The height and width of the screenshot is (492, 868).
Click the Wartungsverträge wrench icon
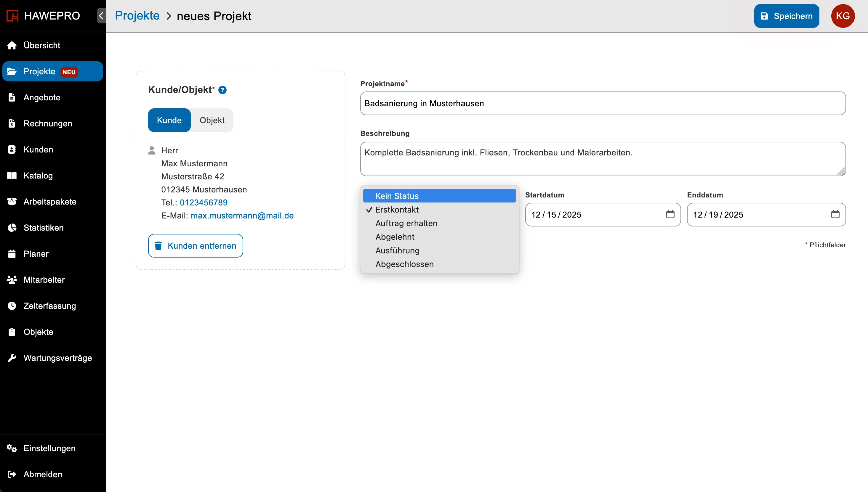coord(12,358)
